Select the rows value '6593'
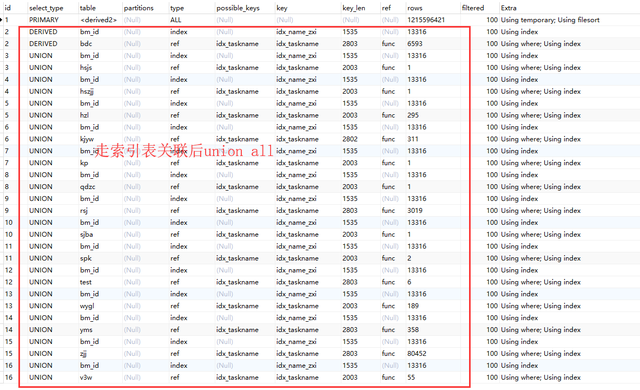 click(x=415, y=44)
